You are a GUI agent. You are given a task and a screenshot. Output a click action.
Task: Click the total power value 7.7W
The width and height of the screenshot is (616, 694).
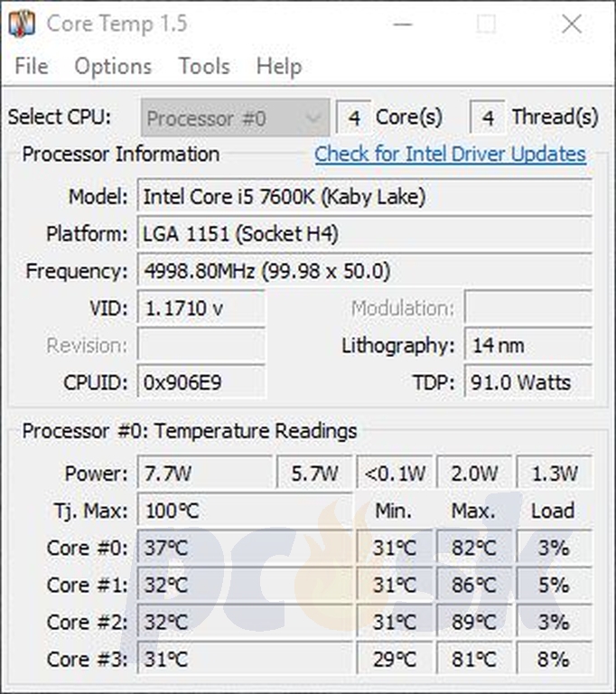[205, 474]
